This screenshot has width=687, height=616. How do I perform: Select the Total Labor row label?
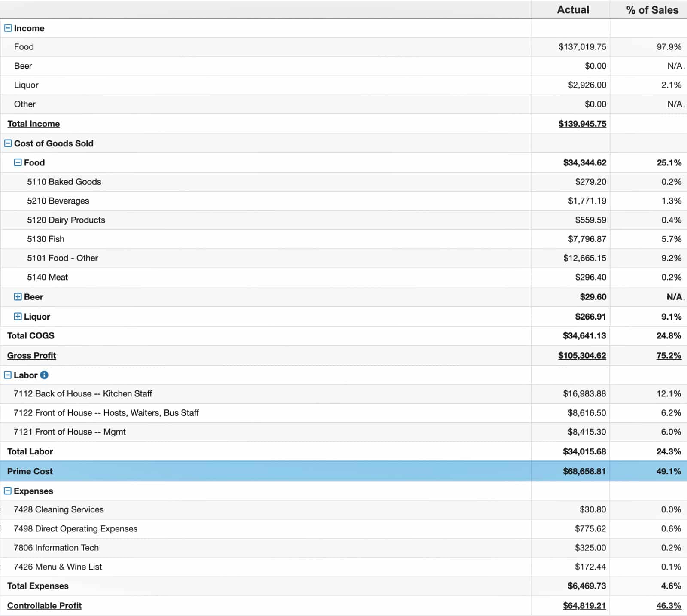click(x=30, y=451)
